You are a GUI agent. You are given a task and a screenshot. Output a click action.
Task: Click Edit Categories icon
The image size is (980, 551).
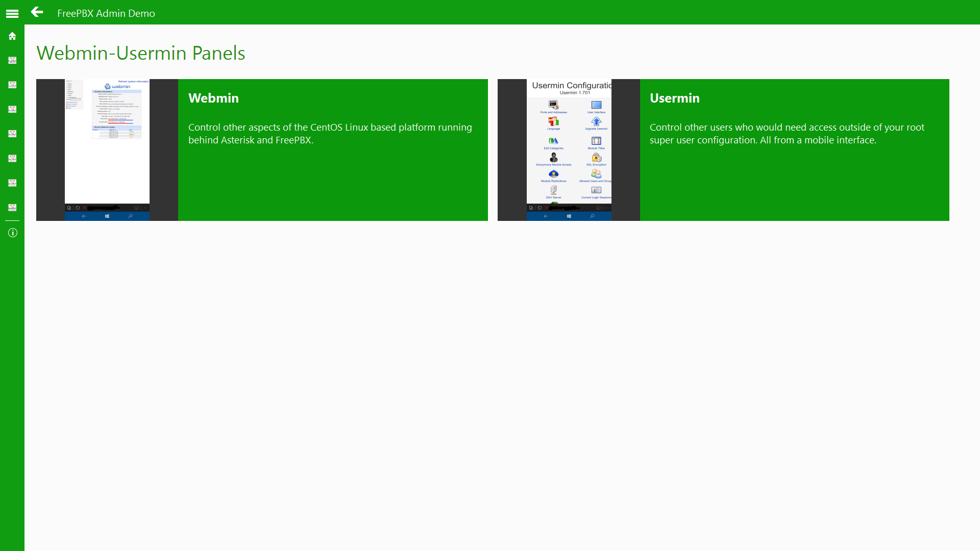pos(554,141)
